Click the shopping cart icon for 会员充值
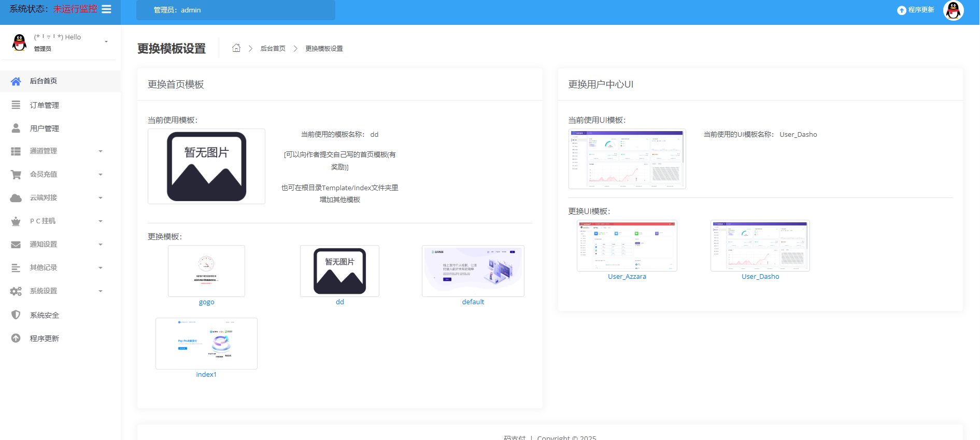The height and width of the screenshot is (440, 980). click(x=16, y=175)
